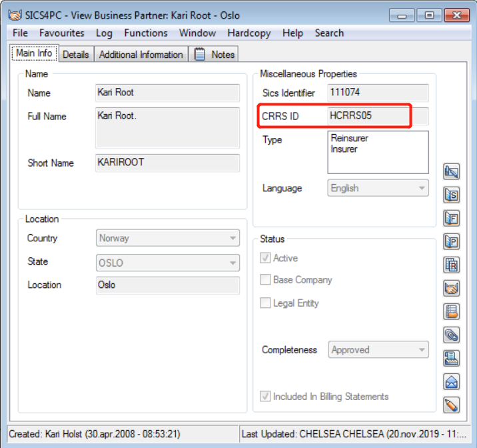Click the book icon marked S
The height and width of the screenshot is (448, 477).
452,195
